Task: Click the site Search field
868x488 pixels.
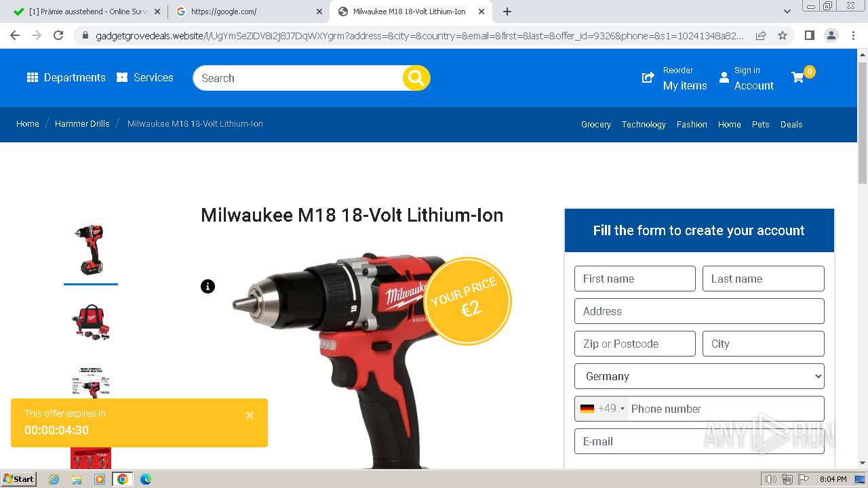Action: [298, 78]
